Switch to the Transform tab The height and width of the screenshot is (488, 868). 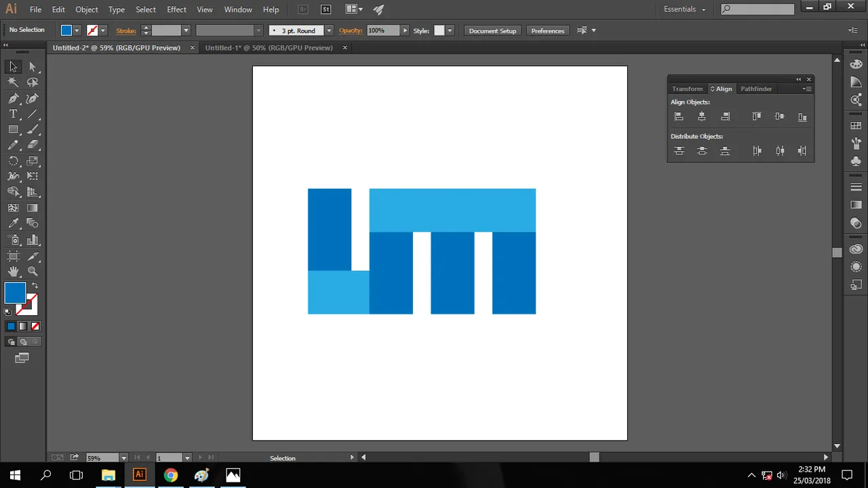point(687,89)
